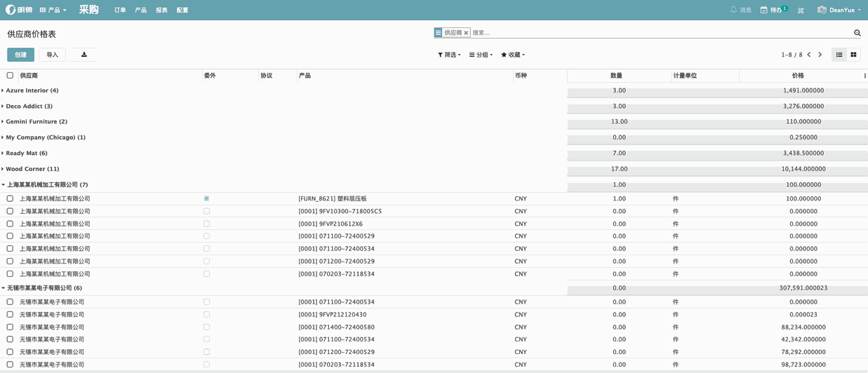
Task: Click the download export icon button
Action: tap(84, 55)
